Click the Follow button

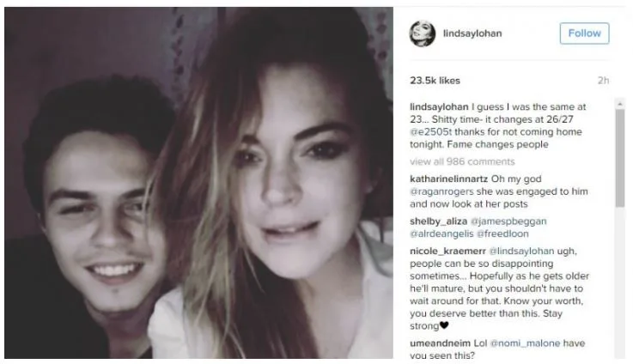(x=584, y=33)
